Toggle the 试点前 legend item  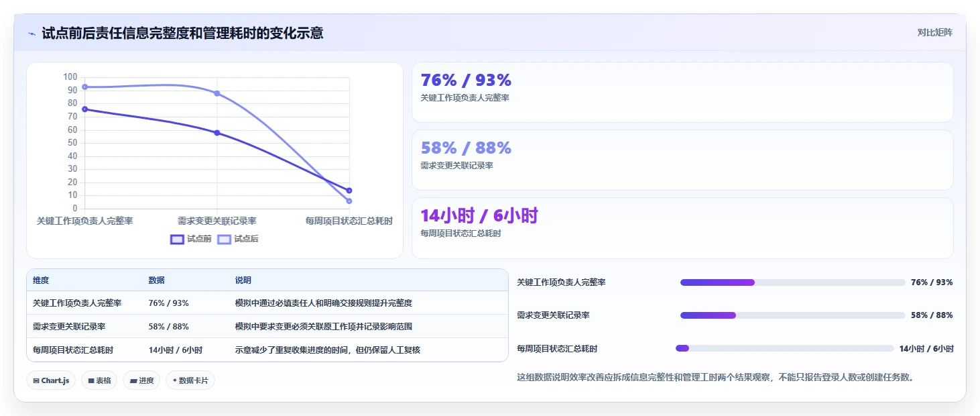(x=191, y=239)
